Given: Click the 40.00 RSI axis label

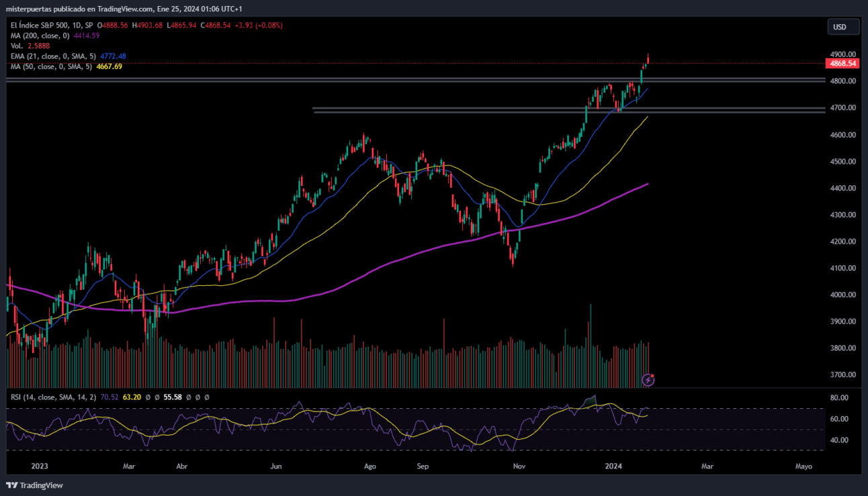Looking at the screenshot, I should click(x=840, y=440).
